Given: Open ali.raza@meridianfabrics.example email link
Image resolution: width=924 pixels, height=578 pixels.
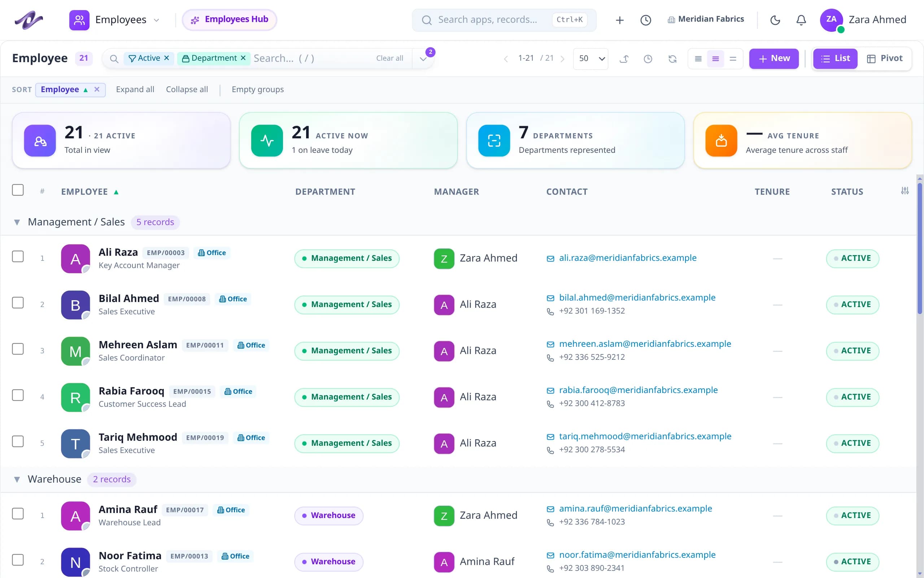Looking at the screenshot, I should [x=628, y=258].
